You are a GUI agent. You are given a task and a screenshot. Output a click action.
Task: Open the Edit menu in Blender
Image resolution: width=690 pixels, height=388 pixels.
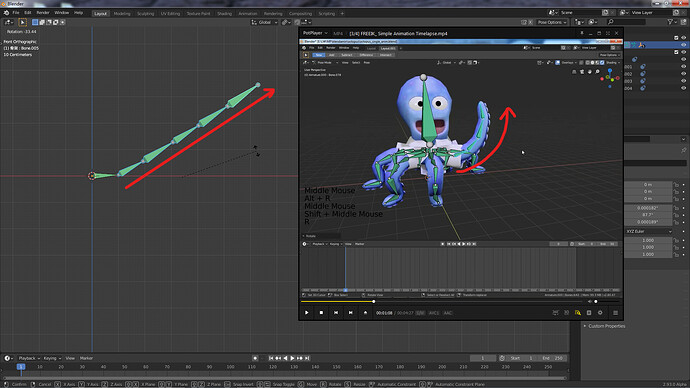(28, 13)
